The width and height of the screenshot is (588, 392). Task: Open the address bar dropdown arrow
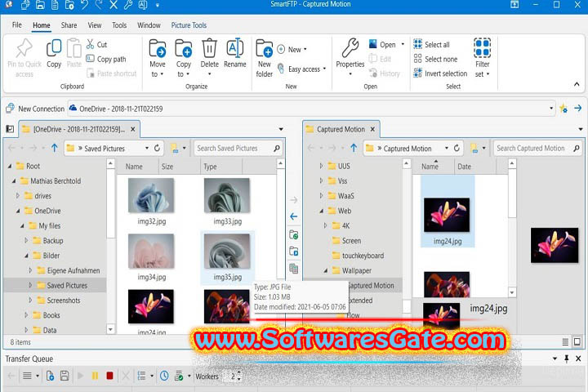point(551,109)
